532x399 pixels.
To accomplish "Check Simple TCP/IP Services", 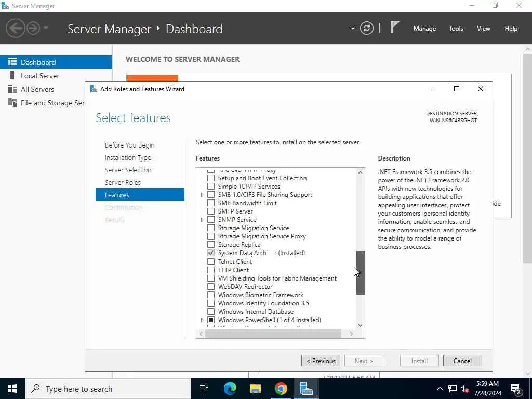I will [x=211, y=187].
